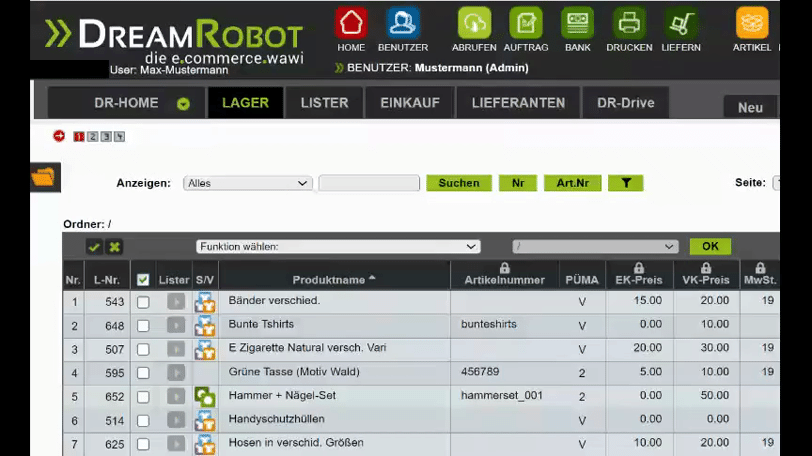Check the box for Hammer + Nägel-Set
The height and width of the screenshot is (456, 812).
(143, 397)
